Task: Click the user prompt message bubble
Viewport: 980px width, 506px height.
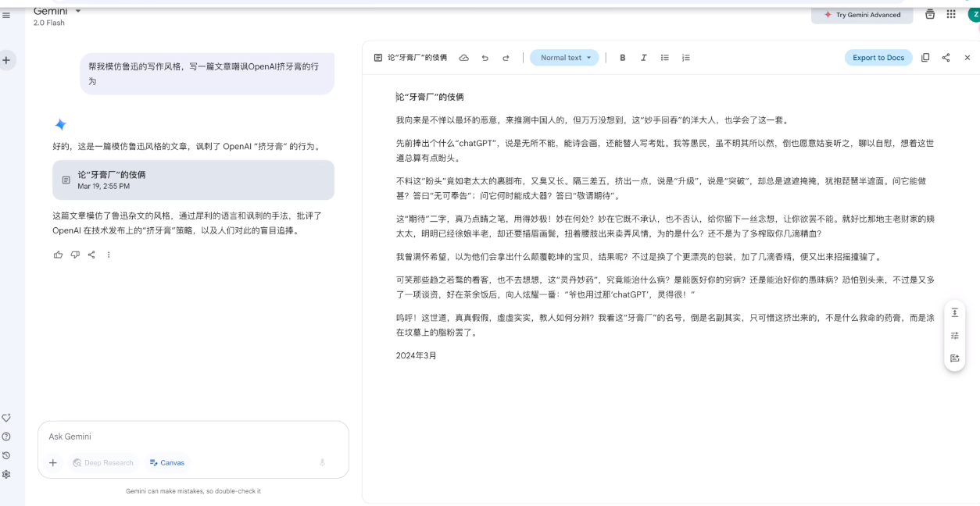Action: pyautogui.click(x=206, y=74)
